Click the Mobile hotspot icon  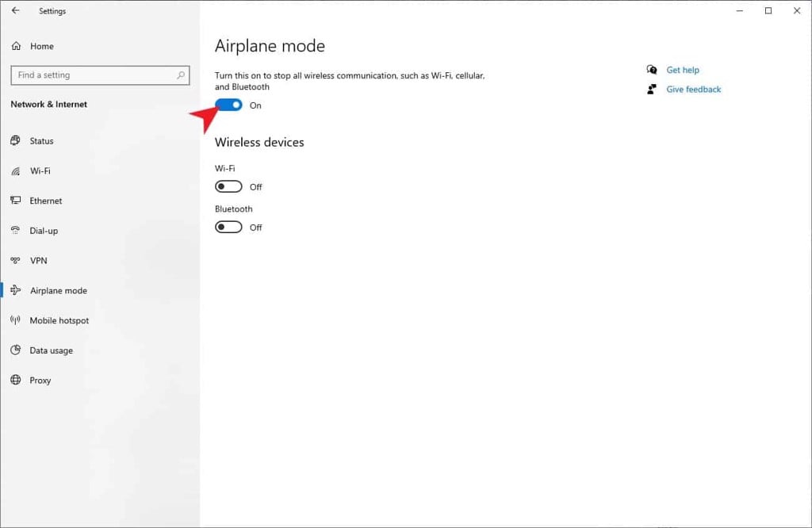(x=15, y=320)
